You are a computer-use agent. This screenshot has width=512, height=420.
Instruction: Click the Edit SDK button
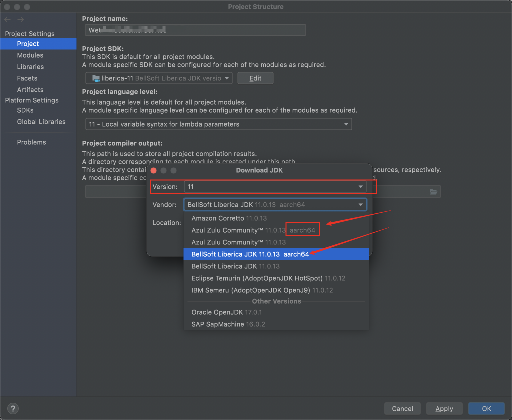click(255, 78)
